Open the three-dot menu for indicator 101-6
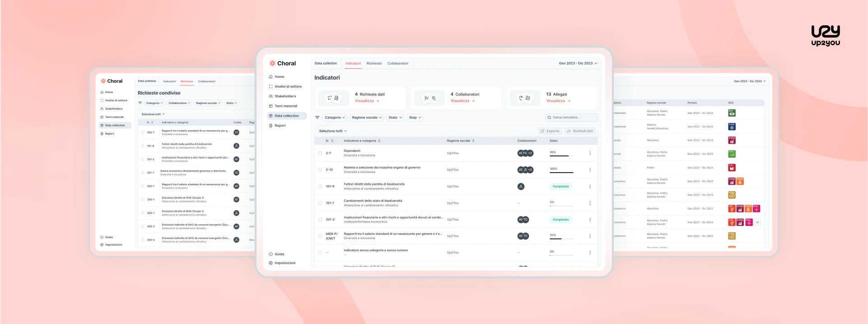Screen dimensions: 868x324 click(x=590, y=187)
